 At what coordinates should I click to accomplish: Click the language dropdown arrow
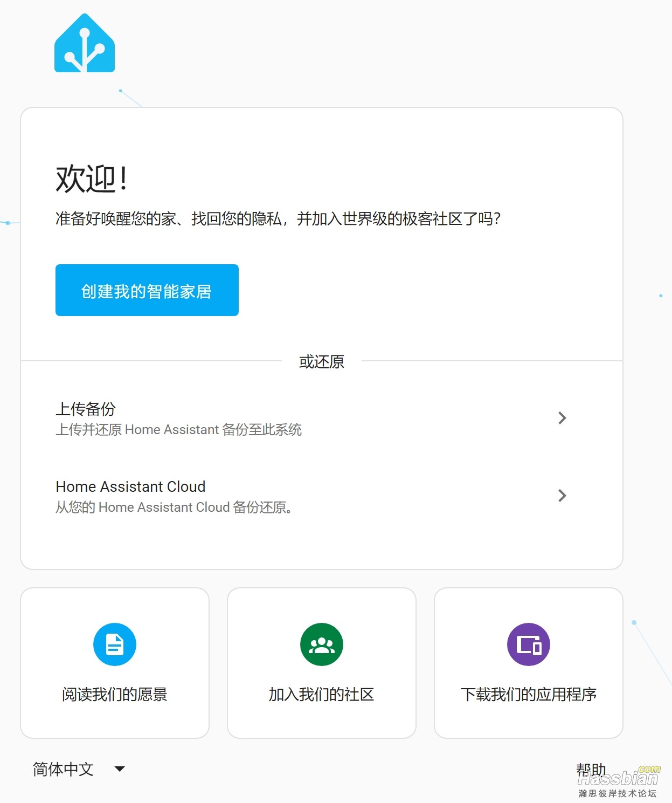120,769
